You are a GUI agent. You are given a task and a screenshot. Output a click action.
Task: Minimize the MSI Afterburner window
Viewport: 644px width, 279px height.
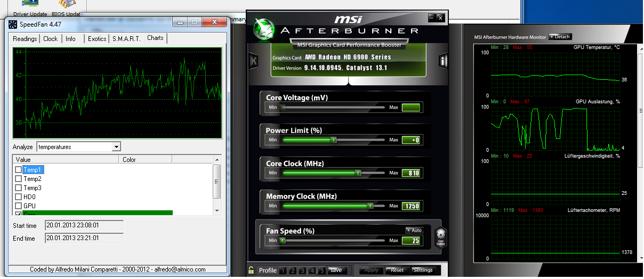(x=431, y=18)
